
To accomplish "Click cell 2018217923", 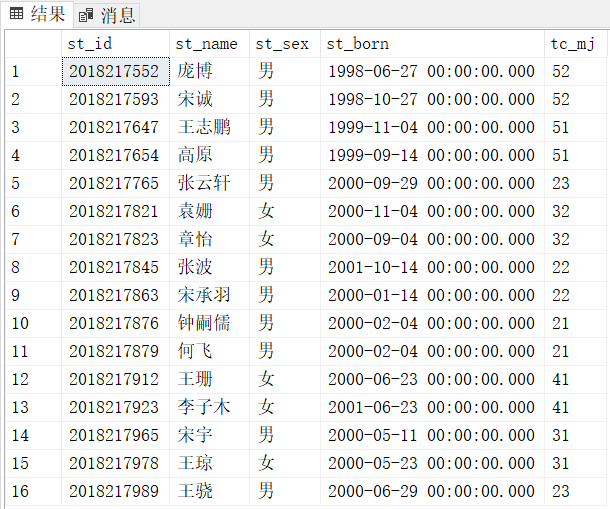I will (116, 407).
